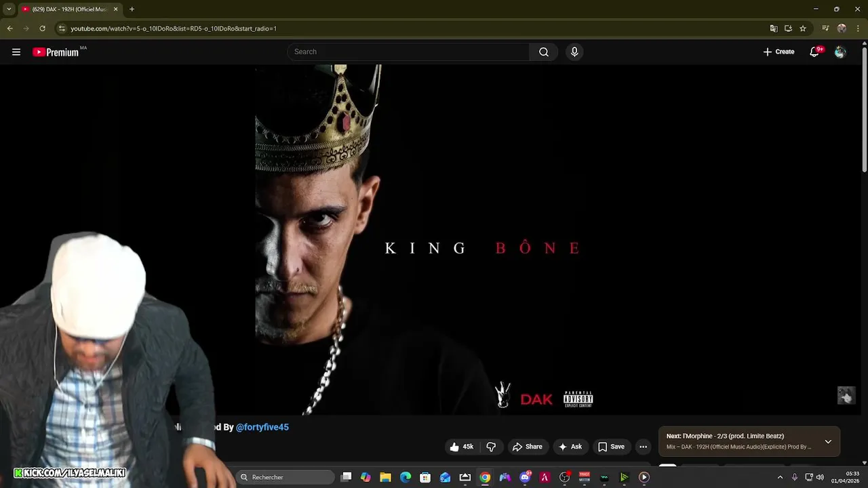Reload the current page
The height and width of the screenshot is (488, 868).
(x=42, y=28)
